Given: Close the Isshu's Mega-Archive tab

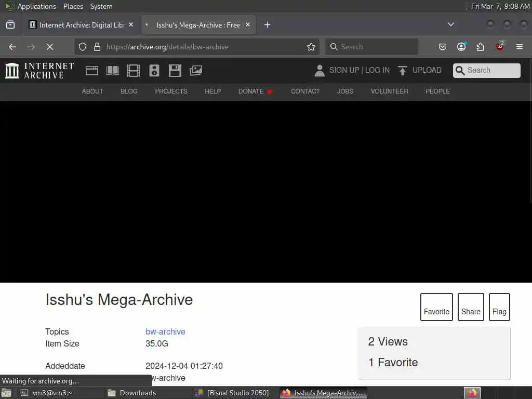Looking at the screenshot, I should tap(248, 25).
